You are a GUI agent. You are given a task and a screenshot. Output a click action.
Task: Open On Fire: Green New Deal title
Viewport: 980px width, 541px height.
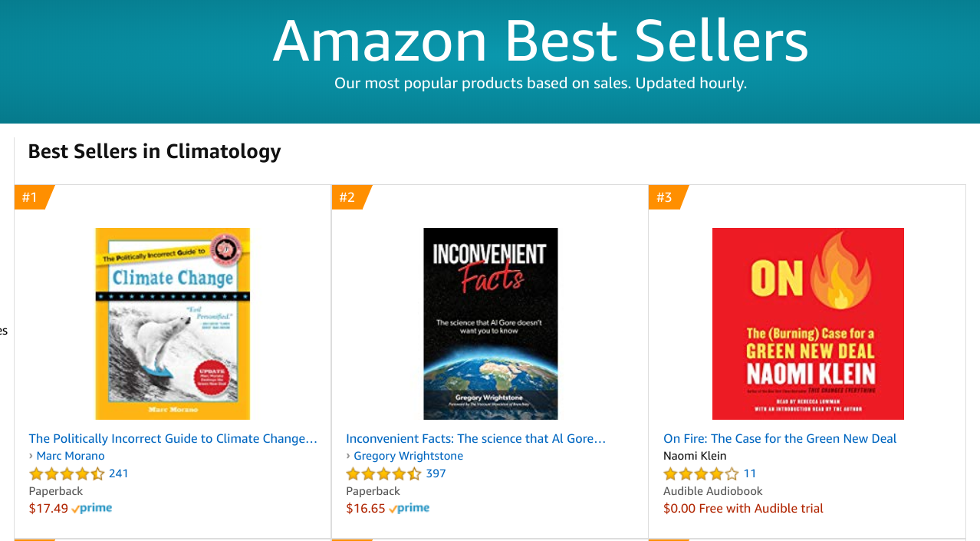coord(780,439)
